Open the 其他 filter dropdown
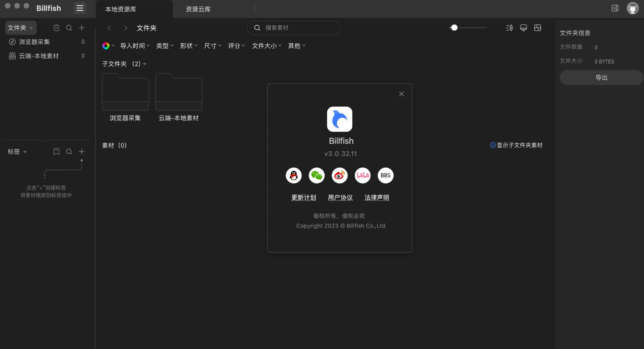The width and height of the screenshot is (644, 349). tap(297, 46)
